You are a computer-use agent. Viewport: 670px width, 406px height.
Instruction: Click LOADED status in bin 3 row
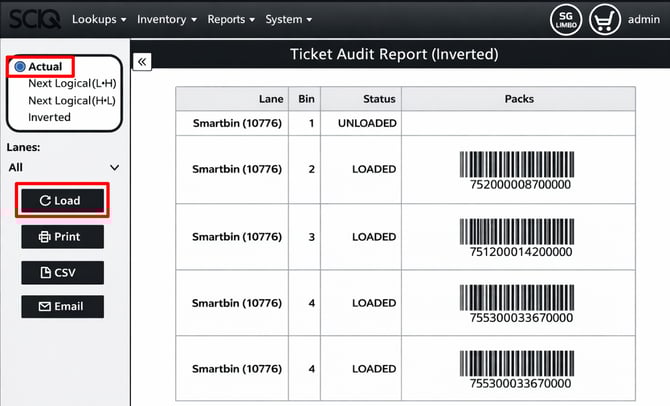(x=374, y=237)
